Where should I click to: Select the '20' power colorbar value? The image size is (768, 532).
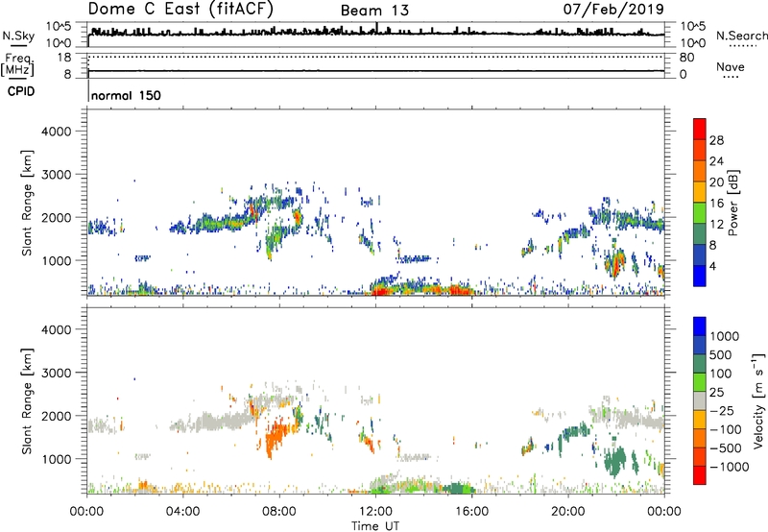(716, 182)
